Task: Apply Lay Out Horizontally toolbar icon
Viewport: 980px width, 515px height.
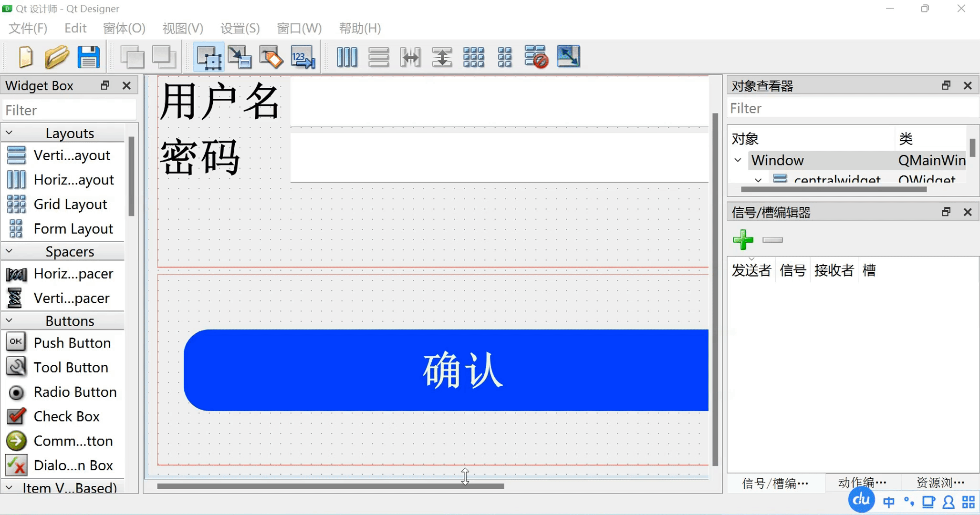Action: tap(347, 57)
